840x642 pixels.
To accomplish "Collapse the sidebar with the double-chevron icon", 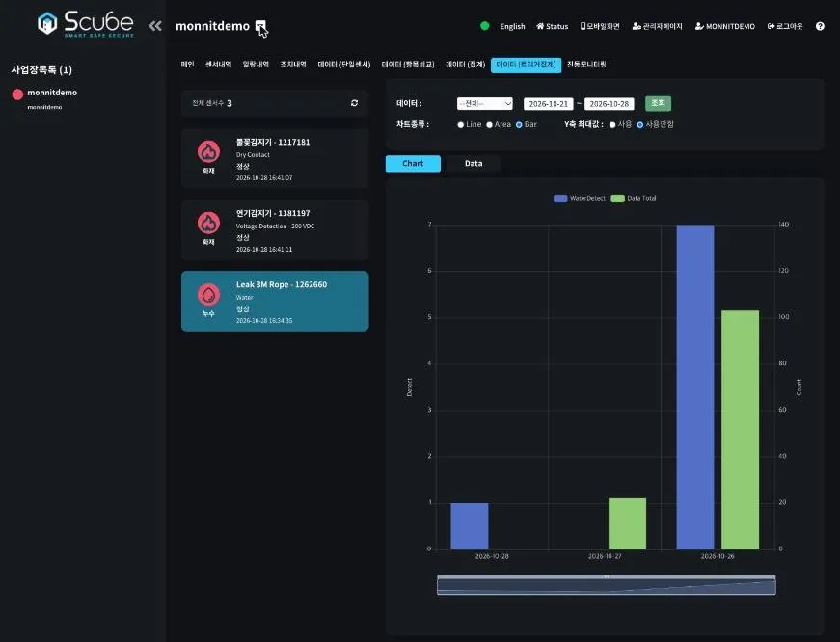I will tap(155, 26).
